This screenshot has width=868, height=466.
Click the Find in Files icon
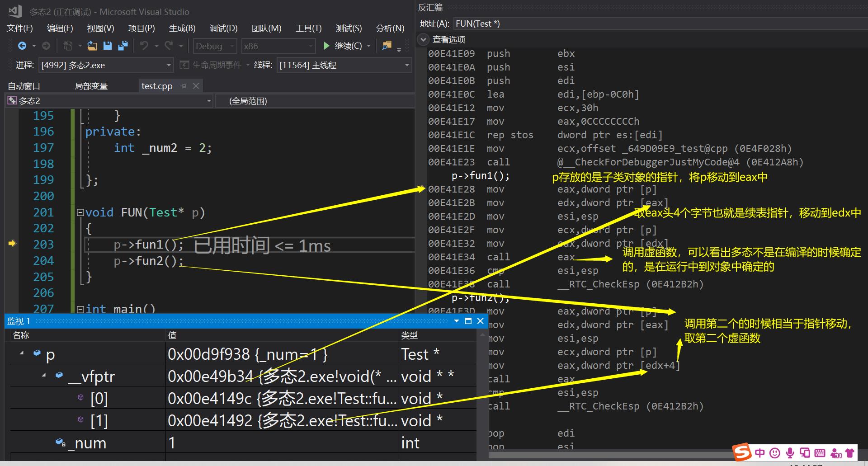tap(387, 46)
